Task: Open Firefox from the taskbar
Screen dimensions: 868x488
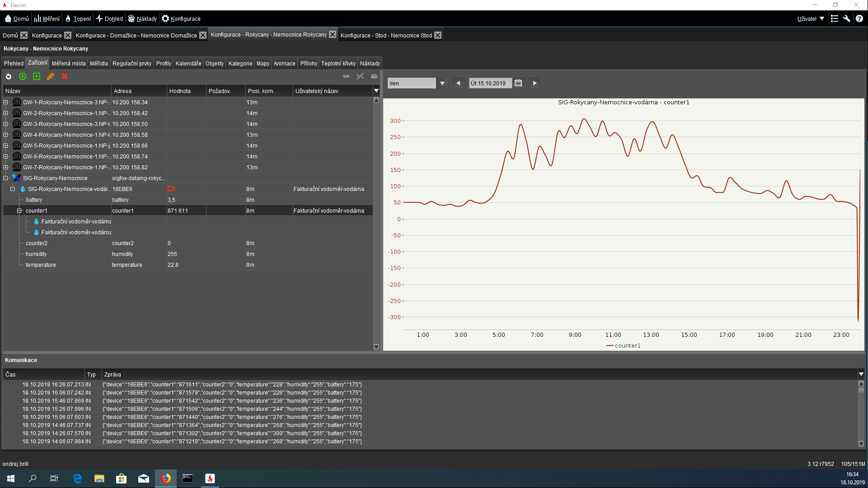Action: coord(166,479)
